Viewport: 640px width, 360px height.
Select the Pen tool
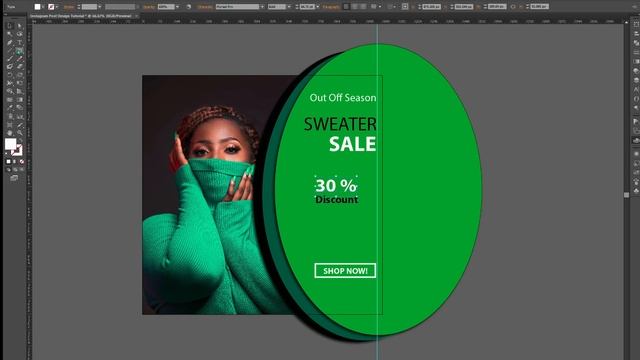coord(9,42)
